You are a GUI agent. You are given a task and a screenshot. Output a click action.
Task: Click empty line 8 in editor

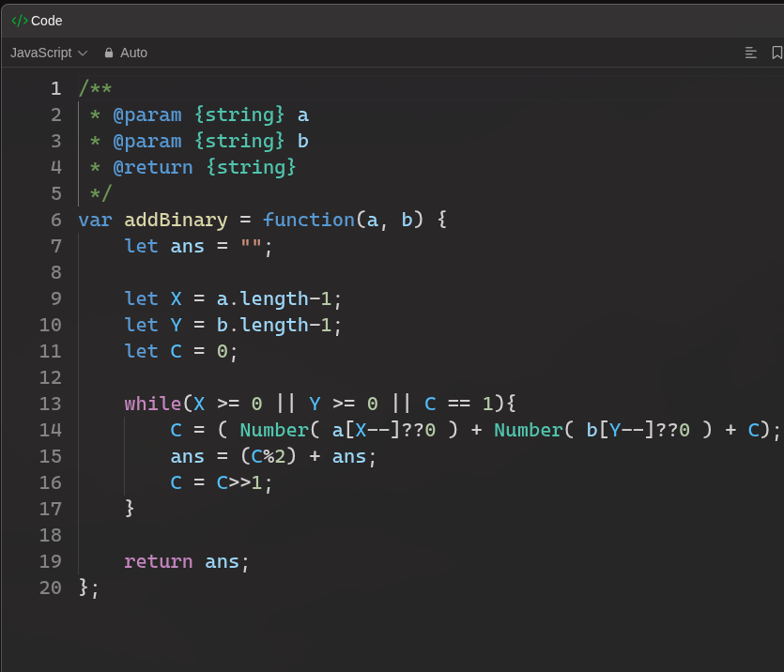(430, 273)
